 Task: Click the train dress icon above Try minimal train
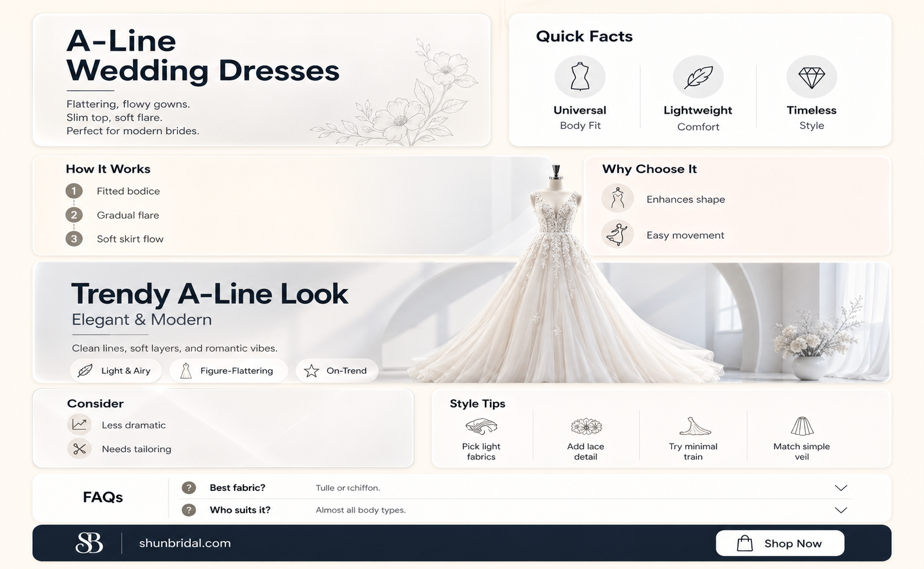(694, 426)
